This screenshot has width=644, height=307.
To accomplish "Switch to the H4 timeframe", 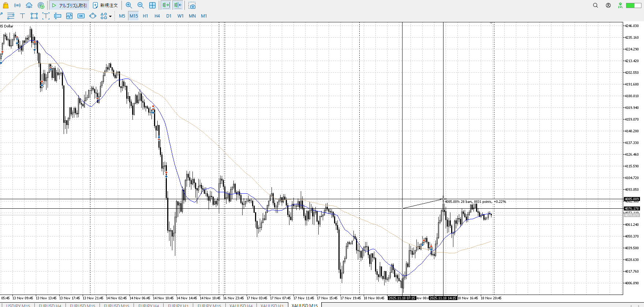I will (157, 16).
